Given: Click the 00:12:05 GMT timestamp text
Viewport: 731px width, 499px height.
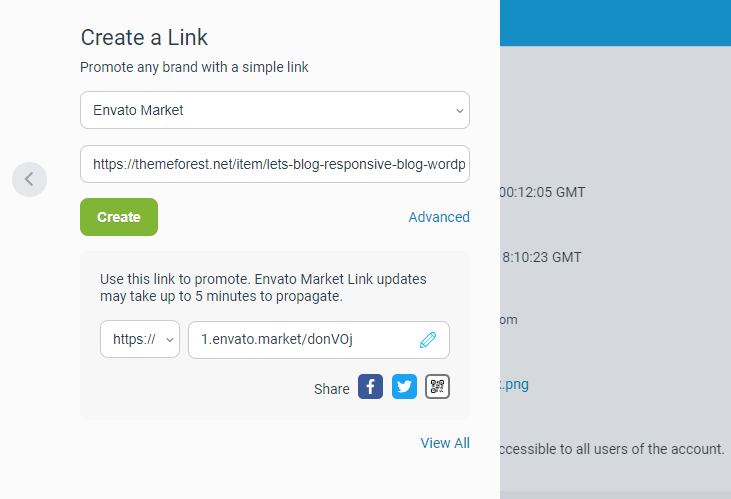Looking at the screenshot, I should point(542,192).
